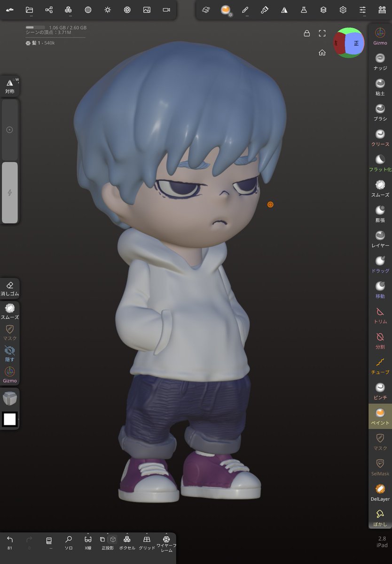Screen dimensions: 392x564
Task: Select the ぼかし (Blur) tool
Action: point(380,517)
